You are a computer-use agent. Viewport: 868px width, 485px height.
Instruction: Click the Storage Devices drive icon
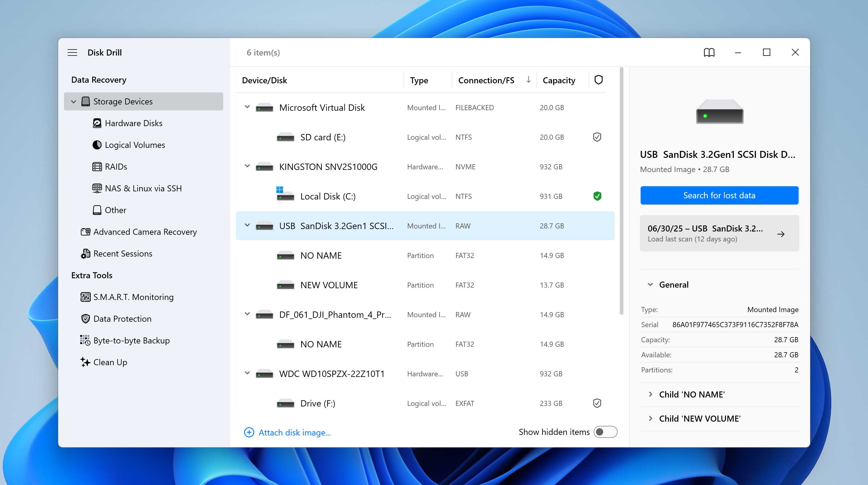tap(86, 101)
